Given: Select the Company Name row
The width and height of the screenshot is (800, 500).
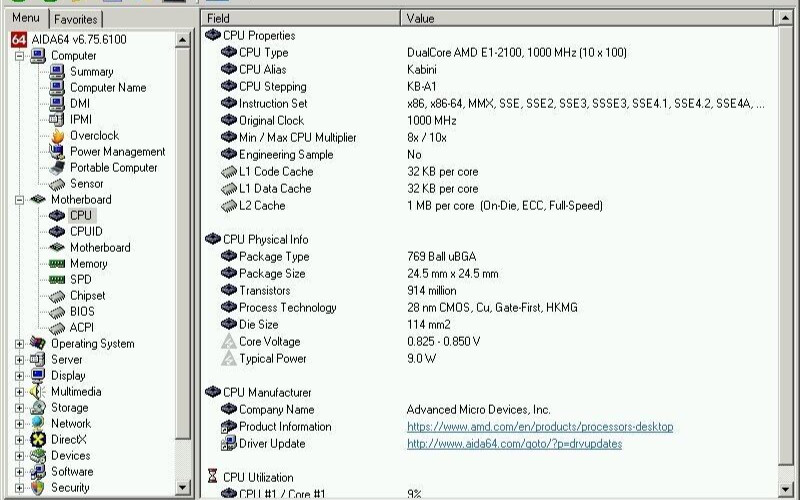Looking at the screenshot, I should [490, 410].
